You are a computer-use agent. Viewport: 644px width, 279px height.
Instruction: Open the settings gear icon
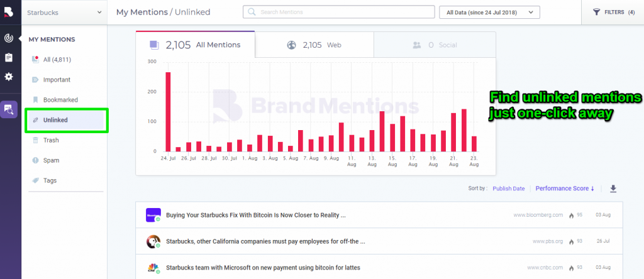coord(9,77)
